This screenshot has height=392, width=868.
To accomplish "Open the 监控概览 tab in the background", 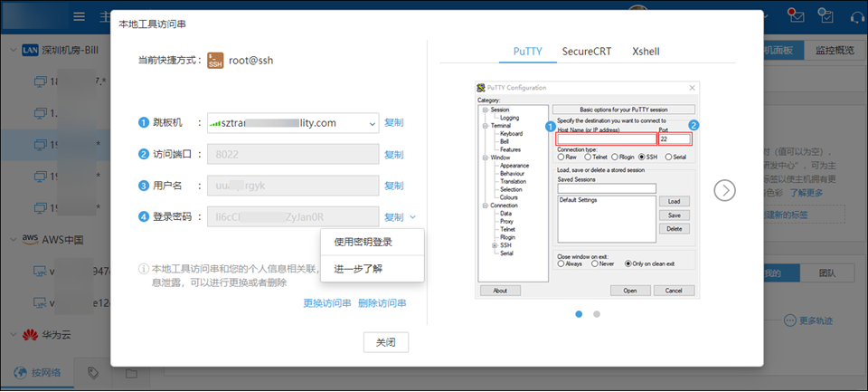I will click(x=835, y=51).
